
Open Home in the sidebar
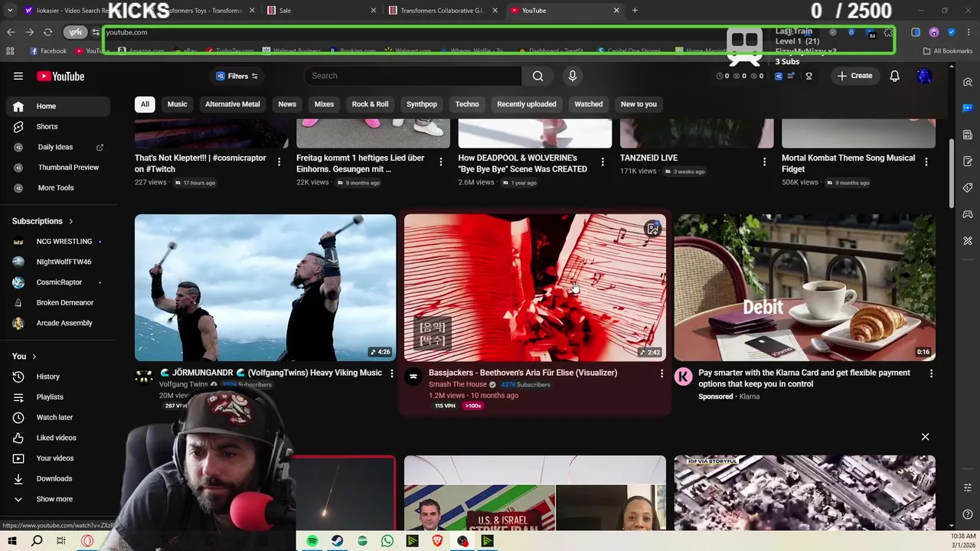tap(58, 106)
